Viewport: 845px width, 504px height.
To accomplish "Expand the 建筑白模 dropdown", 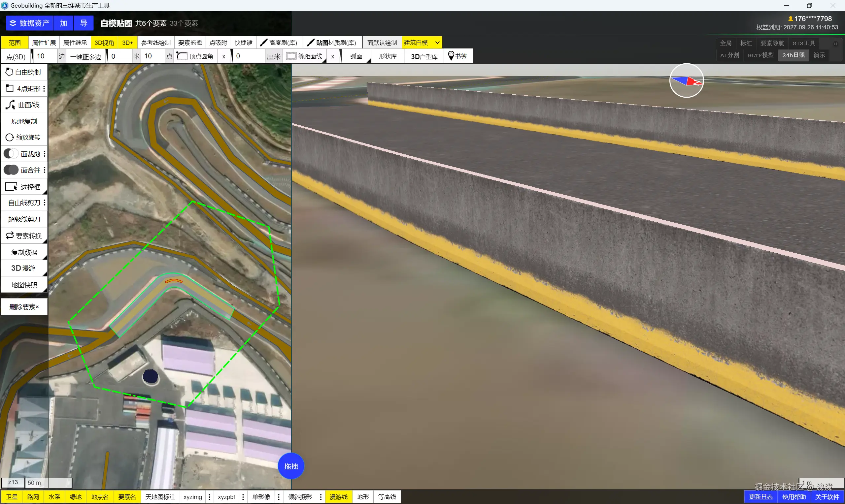I will point(437,43).
